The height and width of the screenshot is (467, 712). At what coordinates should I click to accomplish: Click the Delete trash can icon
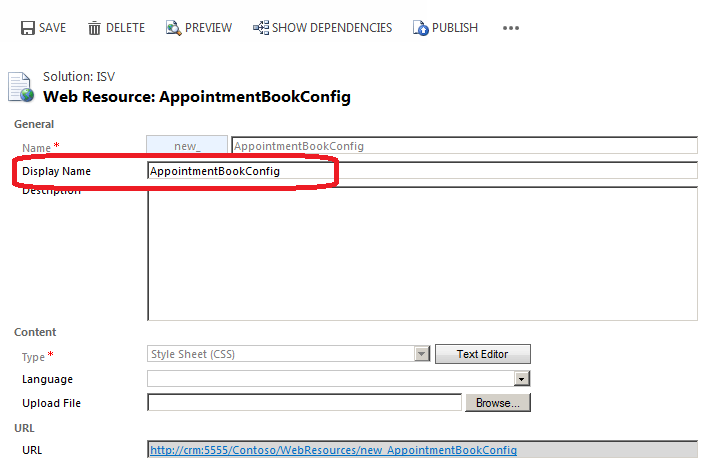94,28
